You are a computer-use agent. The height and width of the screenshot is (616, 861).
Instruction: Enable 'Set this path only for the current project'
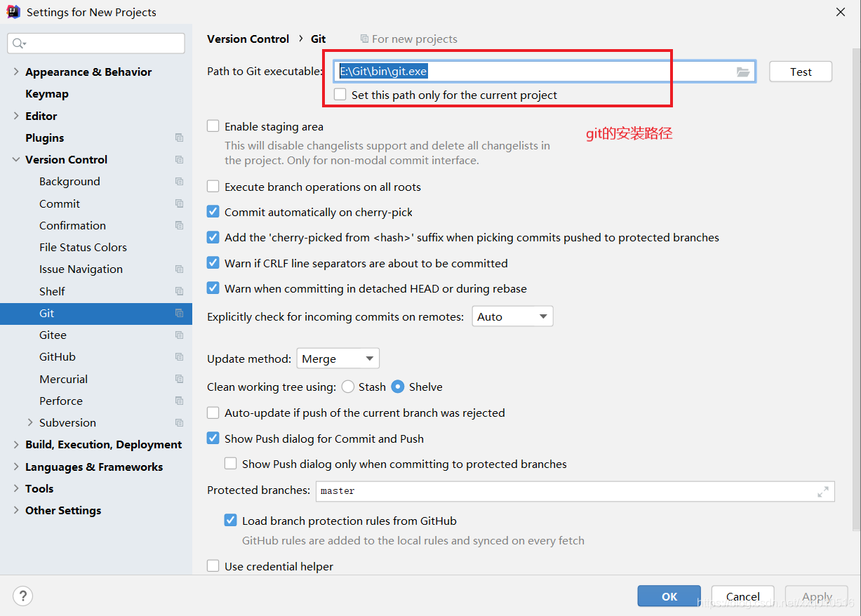340,94
